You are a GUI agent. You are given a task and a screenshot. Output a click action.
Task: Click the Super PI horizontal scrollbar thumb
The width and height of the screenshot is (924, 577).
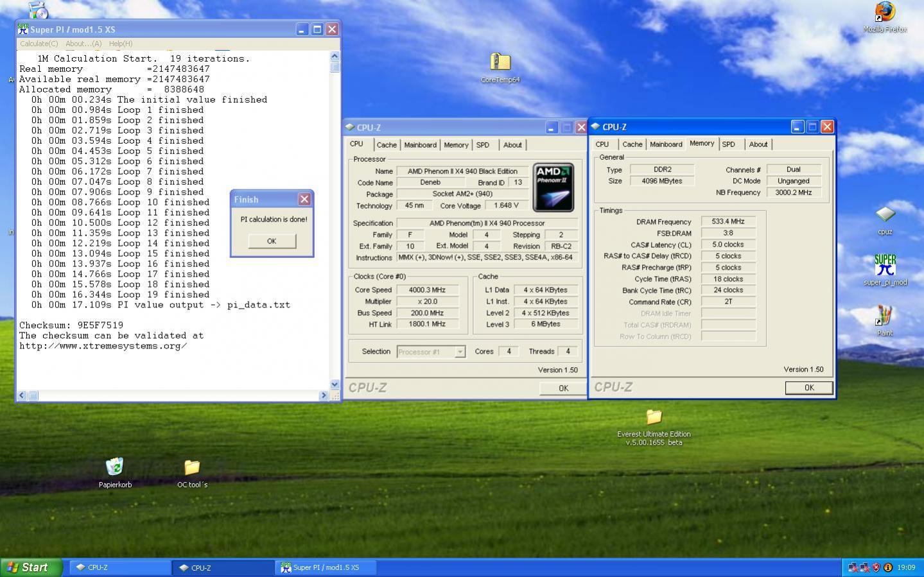[x=33, y=395]
